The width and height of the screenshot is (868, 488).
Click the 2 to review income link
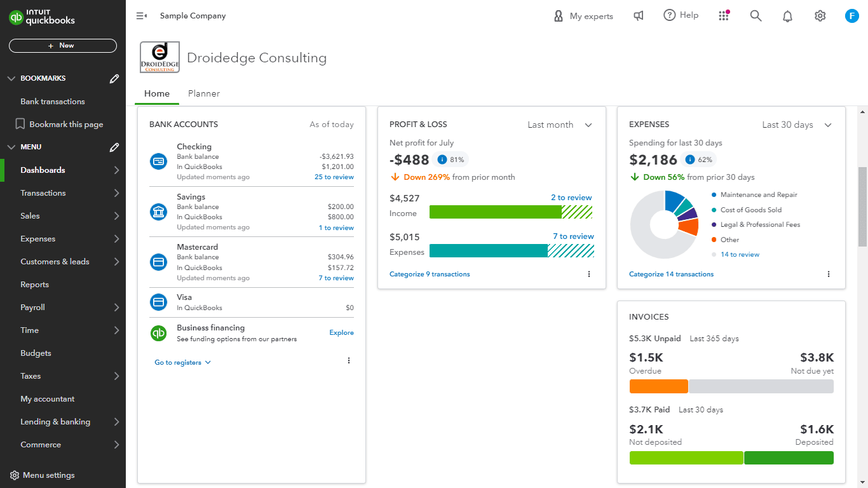click(x=571, y=198)
